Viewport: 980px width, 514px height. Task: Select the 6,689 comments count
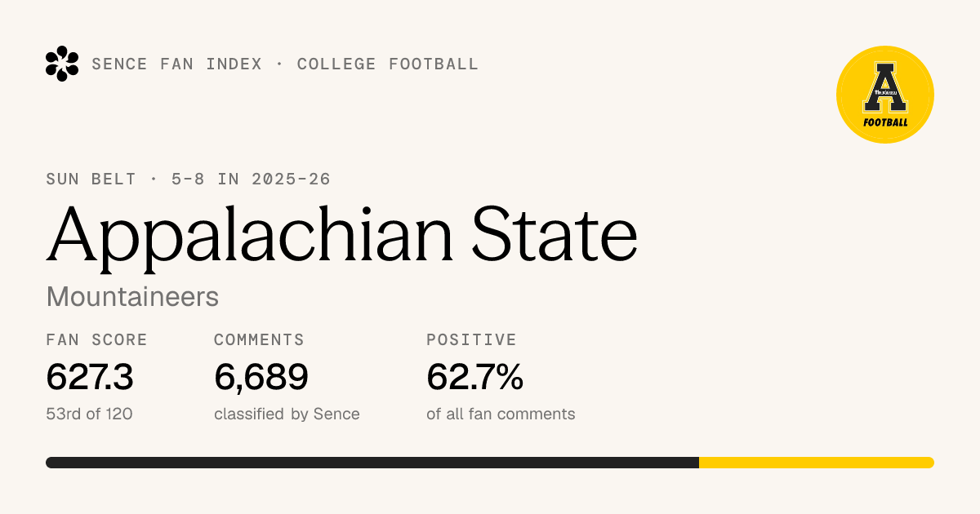[x=261, y=377]
